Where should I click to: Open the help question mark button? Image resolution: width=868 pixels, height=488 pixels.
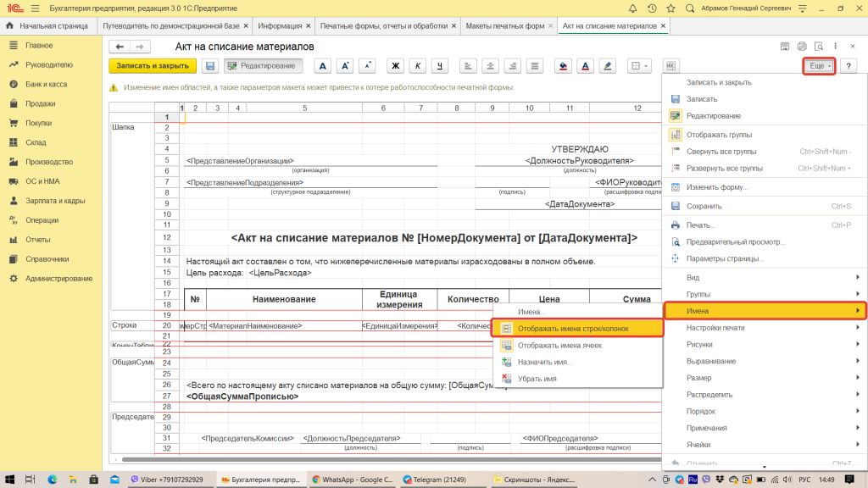point(848,65)
